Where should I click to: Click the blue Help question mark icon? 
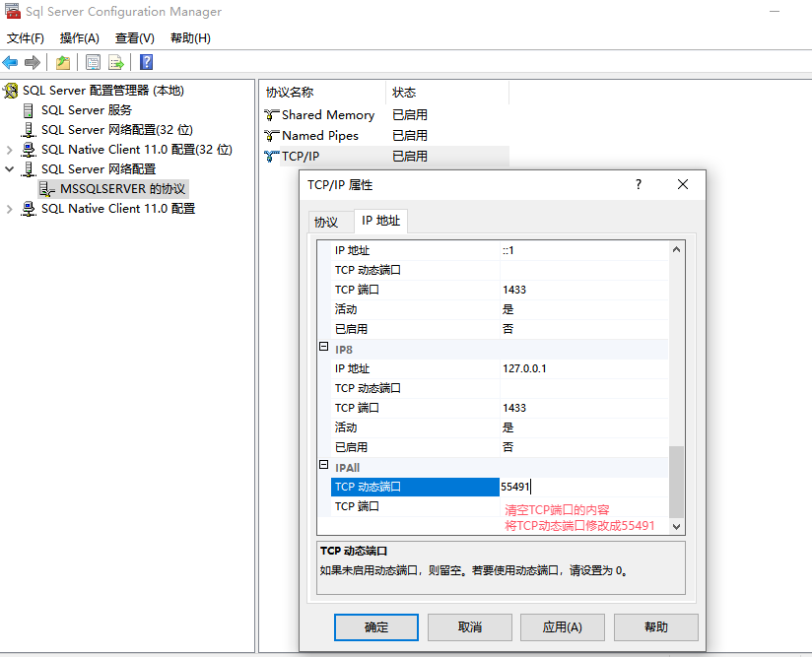[x=146, y=63]
